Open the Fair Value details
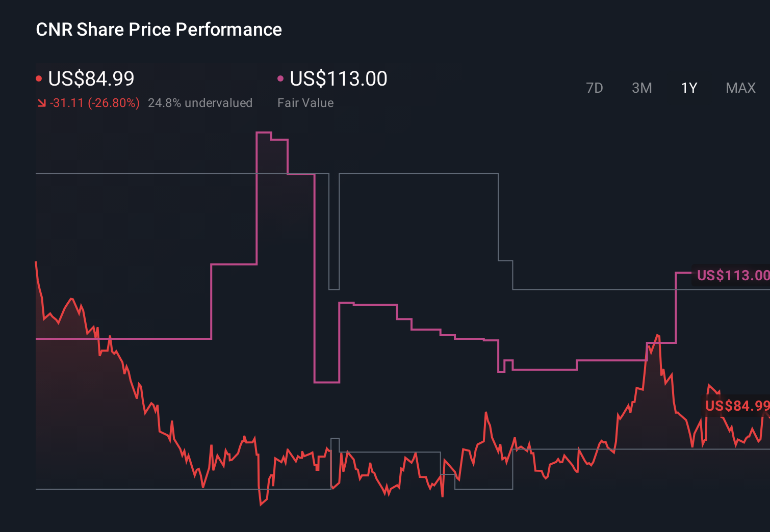This screenshot has height=532, width=770. point(305,102)
